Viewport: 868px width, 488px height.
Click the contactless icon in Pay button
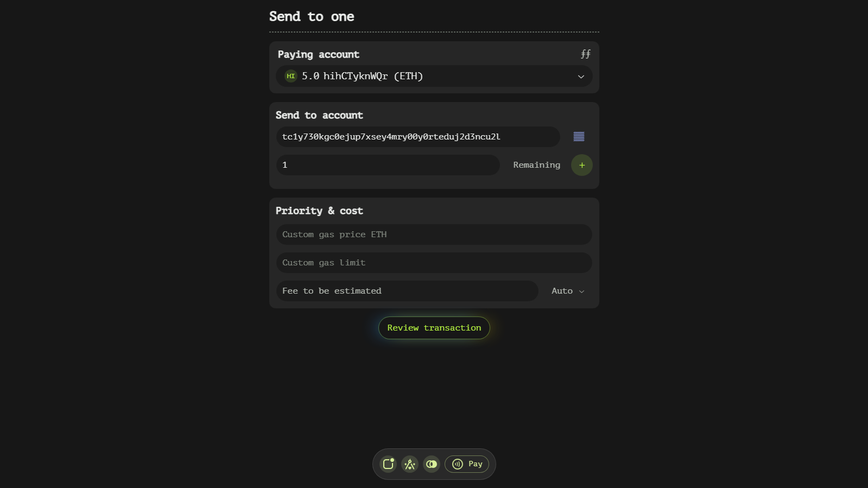[x=458, y=464]
